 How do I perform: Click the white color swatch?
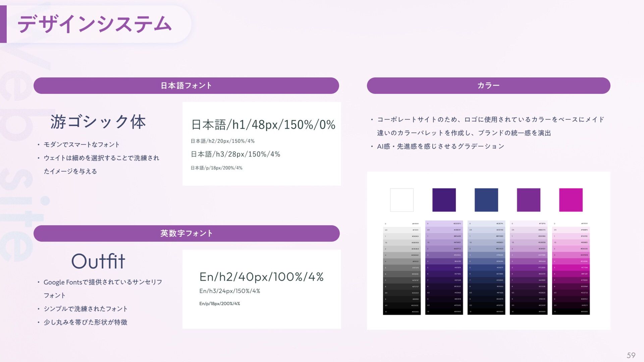click(401, 200)
